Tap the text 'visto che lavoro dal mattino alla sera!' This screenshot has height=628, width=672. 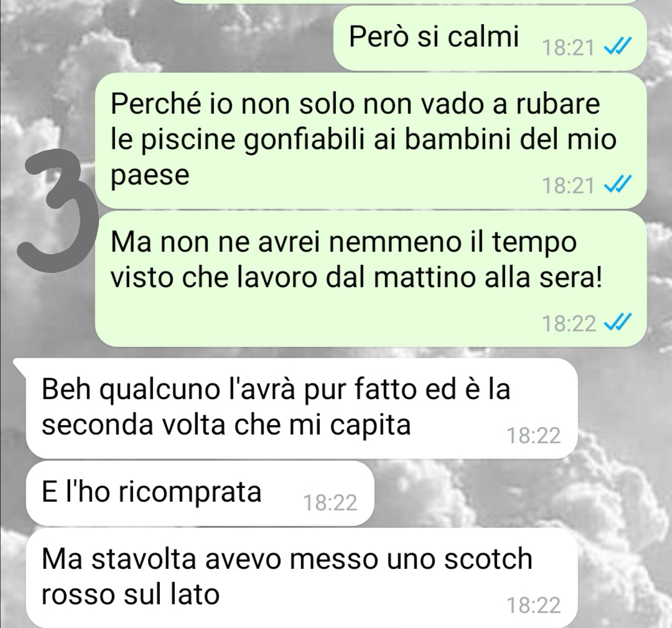click(x=357, y=277)
